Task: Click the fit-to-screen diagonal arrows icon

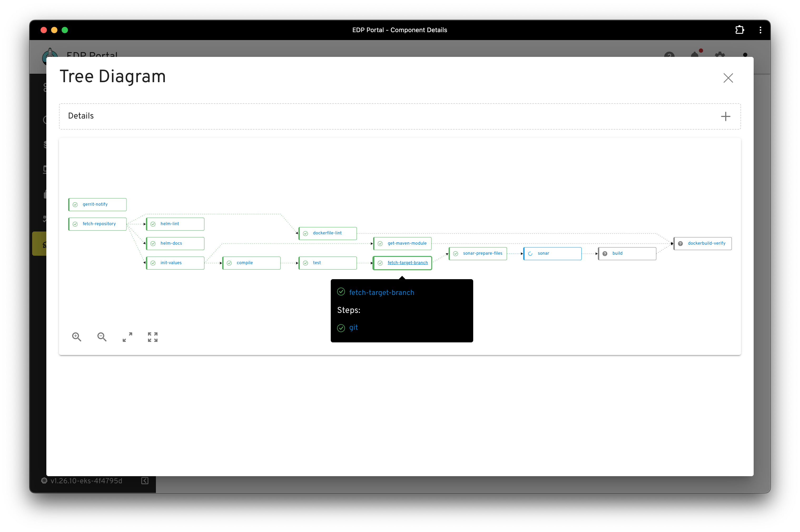Action: point(127,337)
